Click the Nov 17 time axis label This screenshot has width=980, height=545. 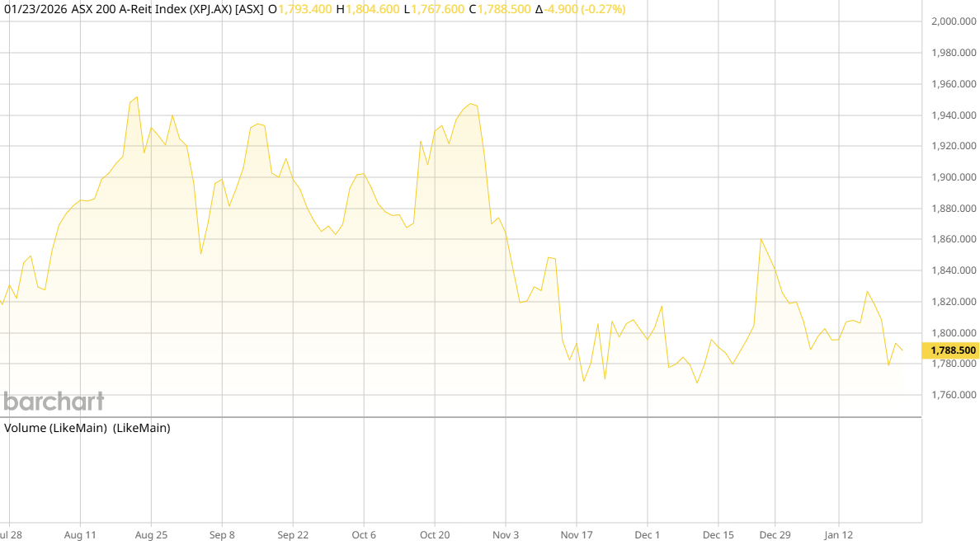[577, 534]
